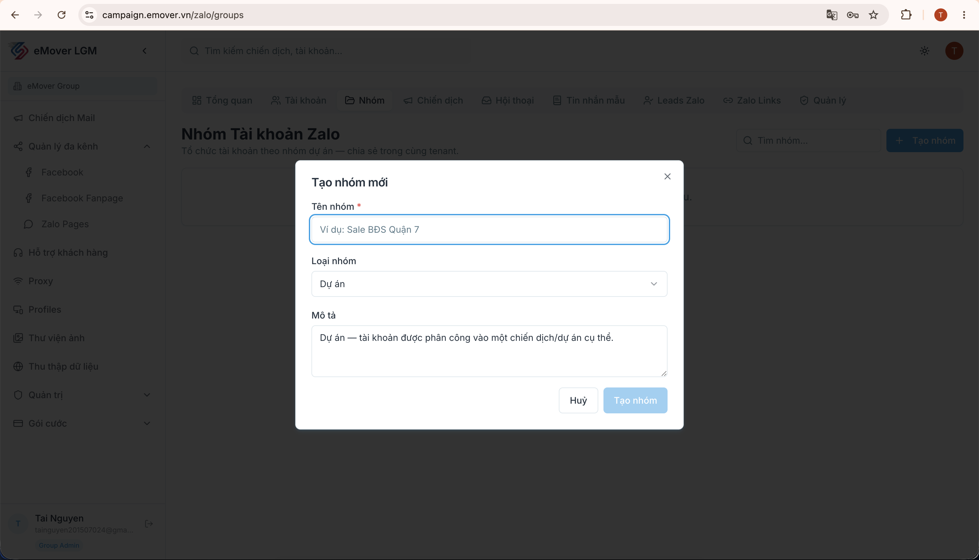
Task: Click the Quản trị shield icon
Action: (x=18, y=395)
